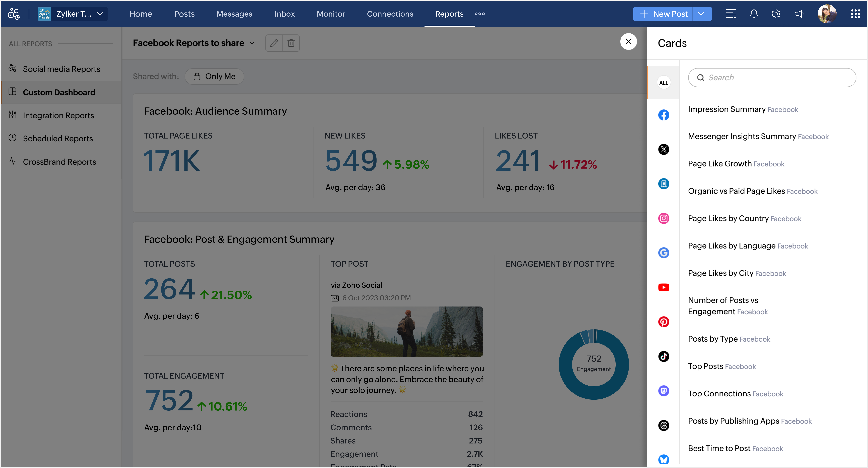Filter cards by the X (Twitter) icon

pyautogui.click(x=663, y=149)
